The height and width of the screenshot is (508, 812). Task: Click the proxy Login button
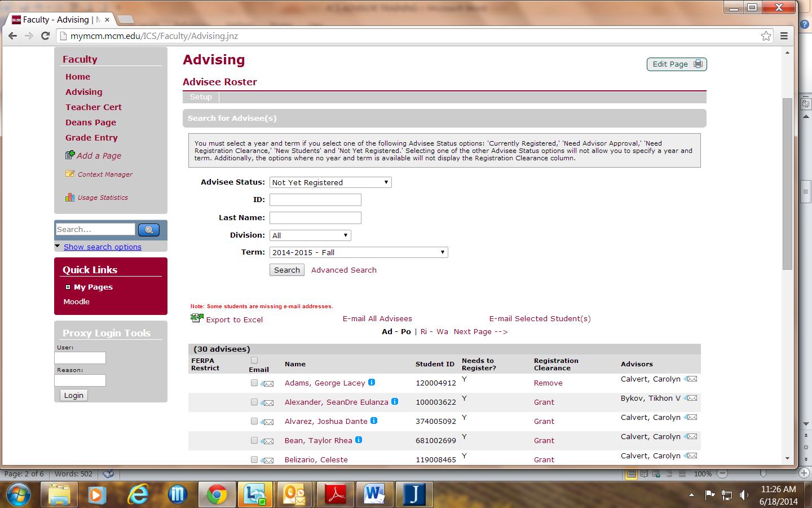(73, 395)
